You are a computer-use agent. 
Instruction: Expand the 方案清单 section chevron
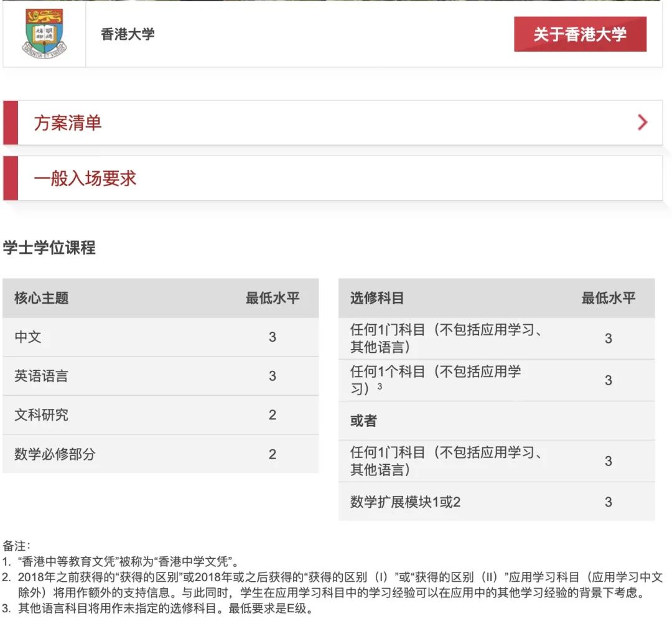[x=642, y=123]
